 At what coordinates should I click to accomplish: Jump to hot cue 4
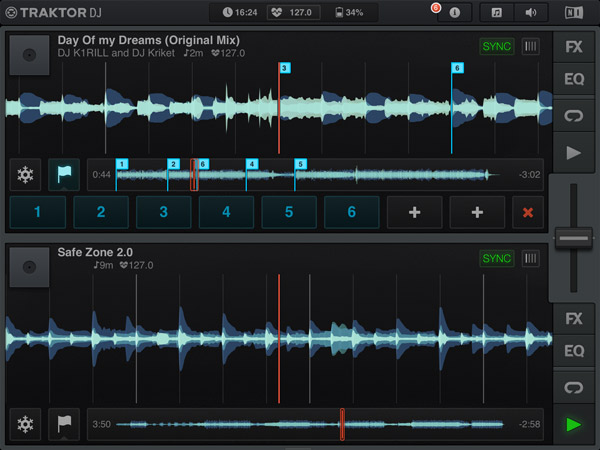(226, 212)
